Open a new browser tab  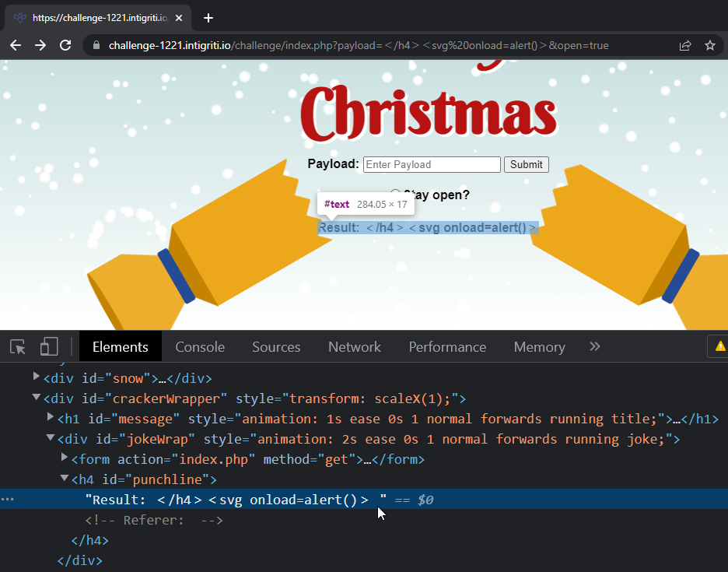(208, 18)
